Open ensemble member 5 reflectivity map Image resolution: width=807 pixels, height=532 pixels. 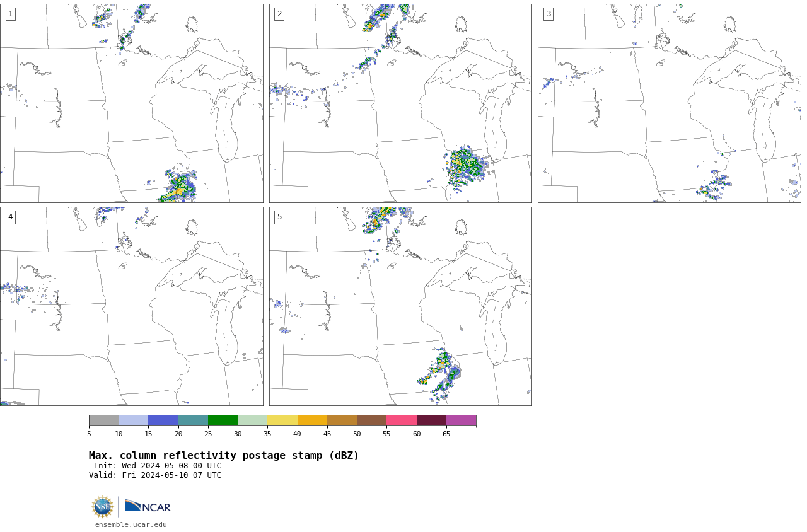[x=400, y=306]
